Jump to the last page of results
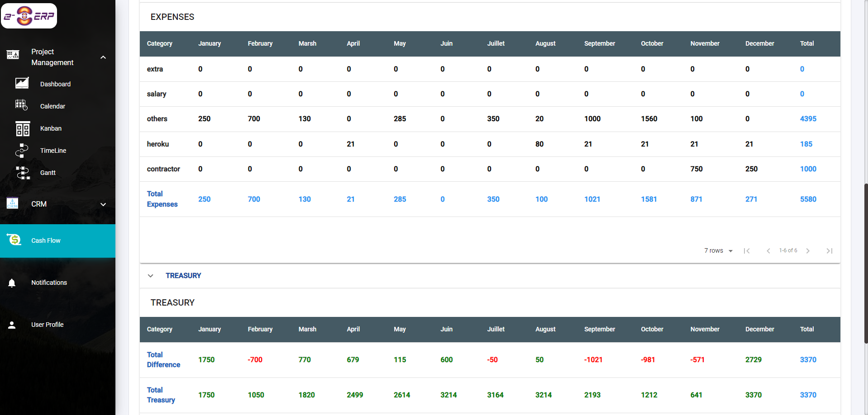Viewport: 868px width, 415px height. click(x=830, y=250)
